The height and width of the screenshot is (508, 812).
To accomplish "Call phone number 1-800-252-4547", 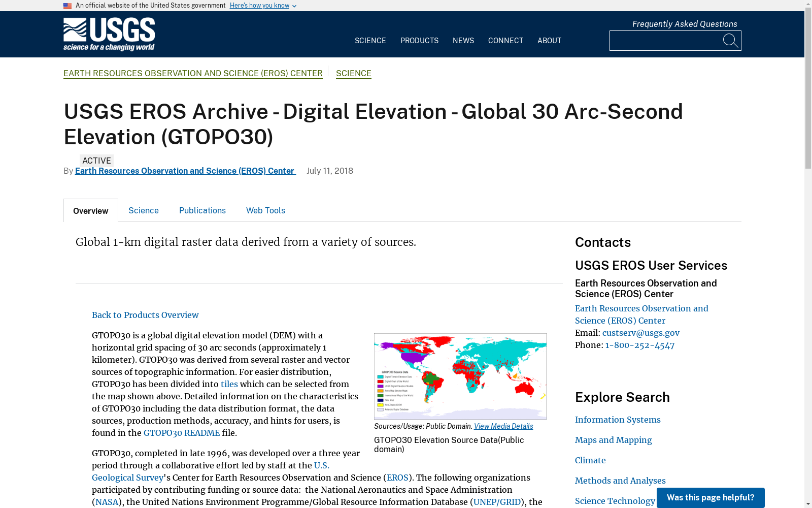I will (x=640, y=345).
